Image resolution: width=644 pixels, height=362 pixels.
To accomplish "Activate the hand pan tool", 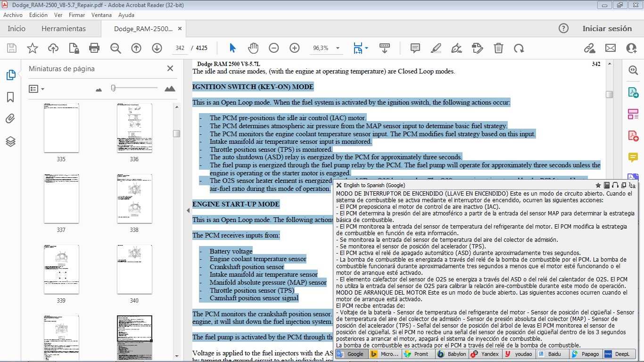I will (x=253, y=48).
